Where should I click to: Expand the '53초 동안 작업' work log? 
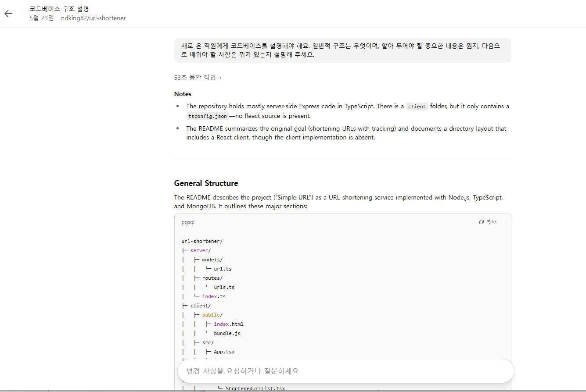point(198,78)
